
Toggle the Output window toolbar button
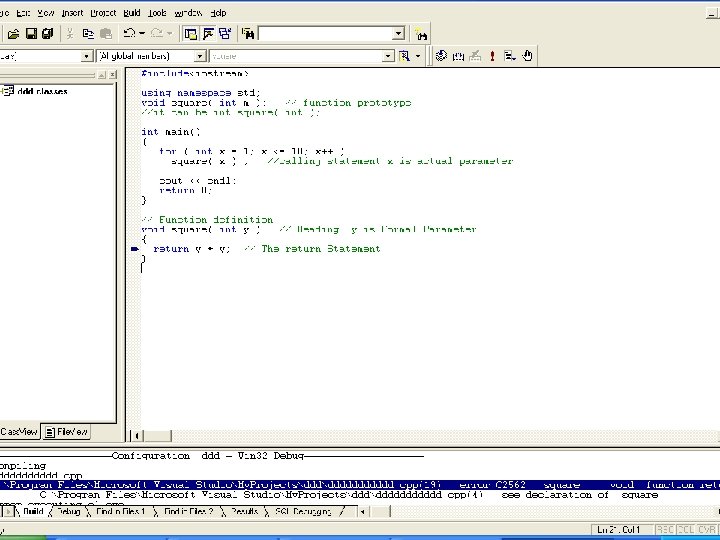click(209, 34)
